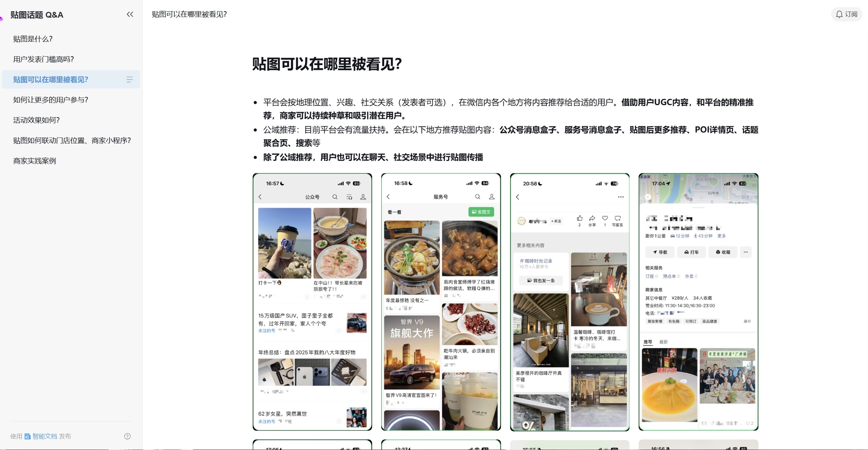The width and height of the screenshot is (868, 450).
Task: Click the bullet starting with 除了公域推荐
Action: coord(373,157)
